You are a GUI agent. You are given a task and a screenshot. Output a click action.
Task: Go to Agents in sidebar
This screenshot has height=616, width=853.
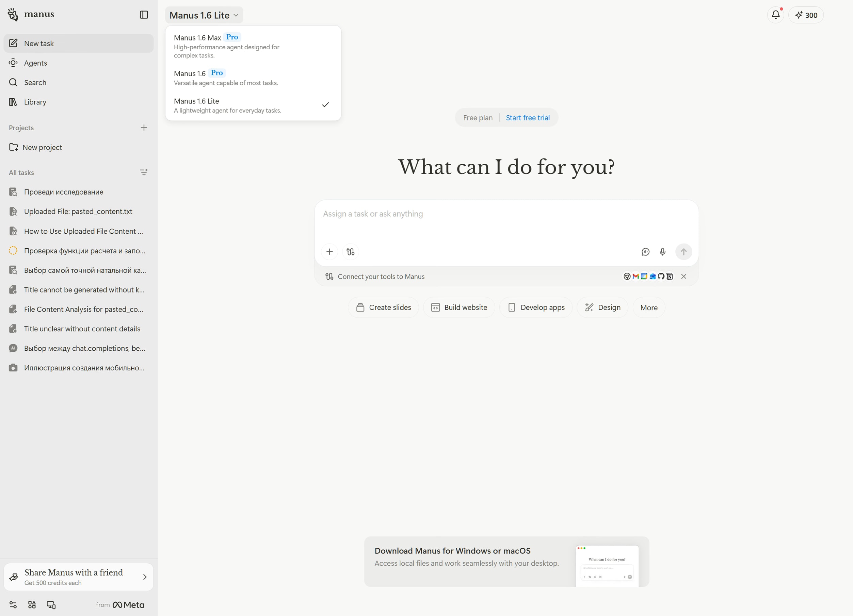(x=79, y=63)
